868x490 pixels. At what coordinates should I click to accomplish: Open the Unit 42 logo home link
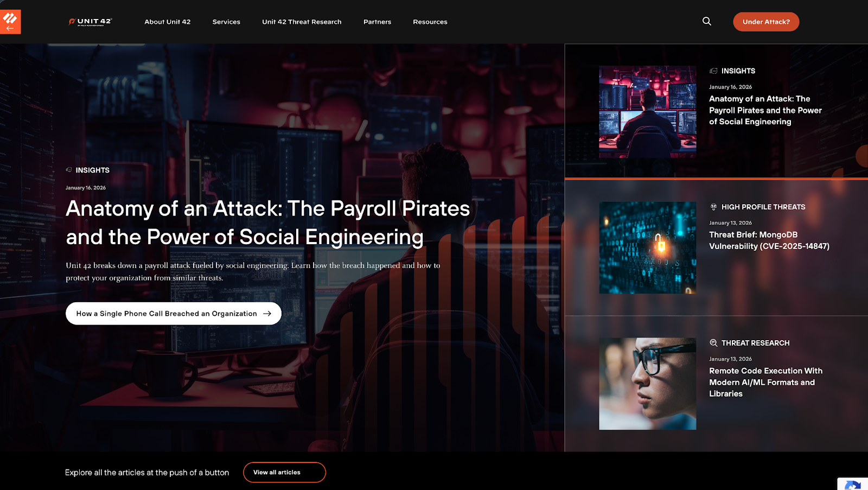tap(90, 22)
